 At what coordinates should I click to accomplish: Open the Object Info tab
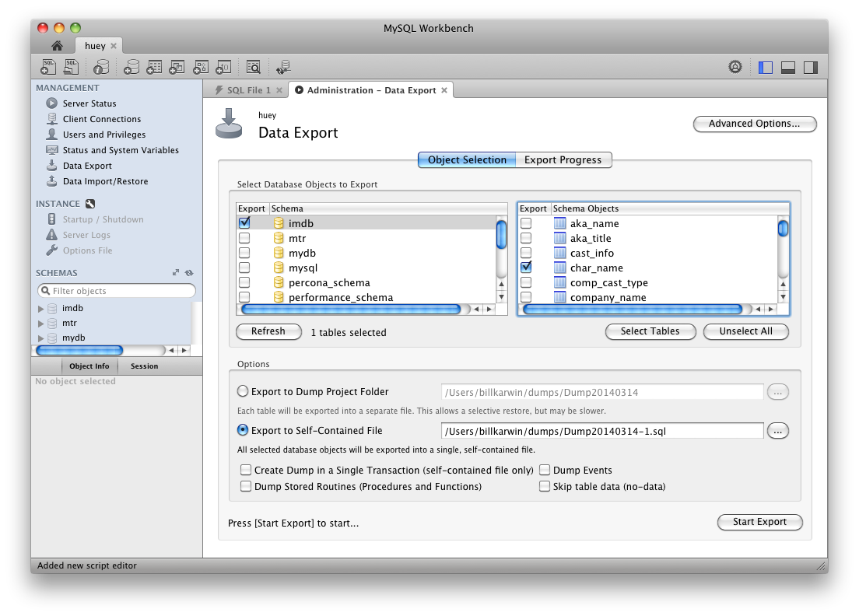click(89, 366)
